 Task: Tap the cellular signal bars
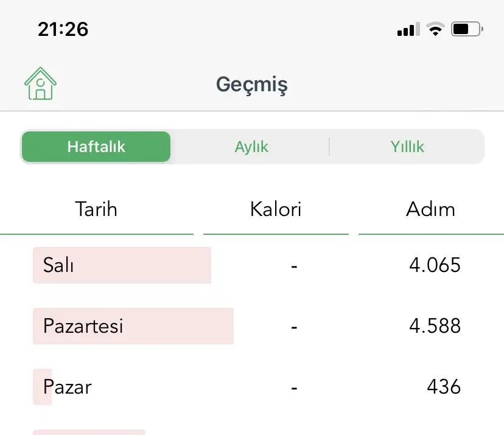click(x=408, y=29)
